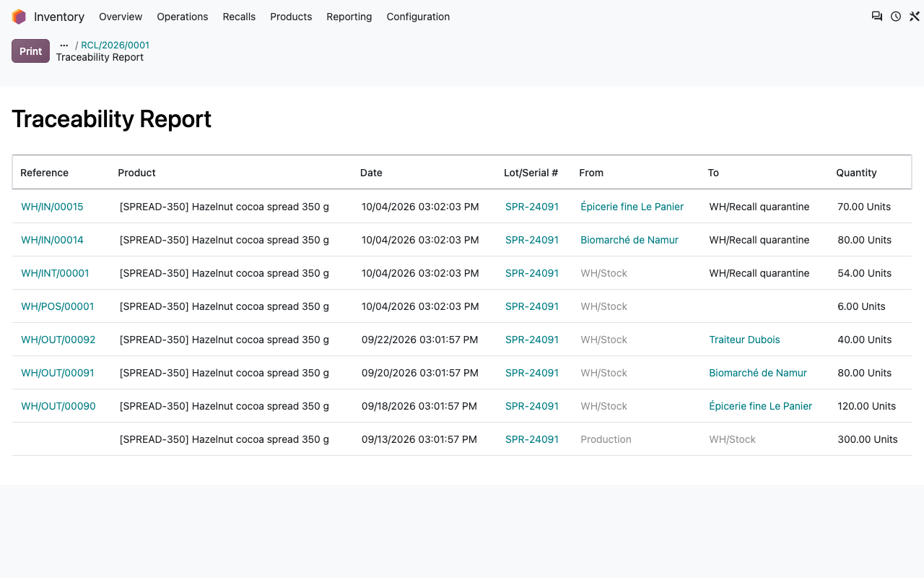The width and height of the screenshot is (924, 578).
Task: Open reference WH/POS/00001
Action: tap(58, 306)
